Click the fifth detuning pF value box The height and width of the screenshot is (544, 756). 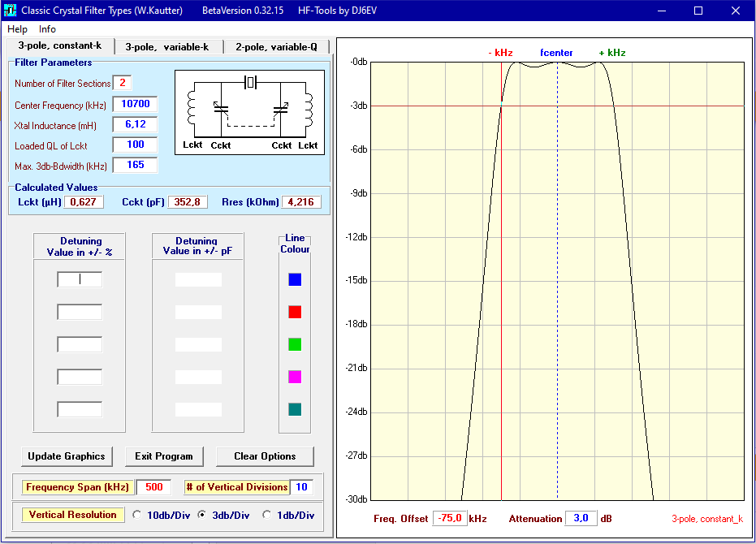click(x=198, y=409)
